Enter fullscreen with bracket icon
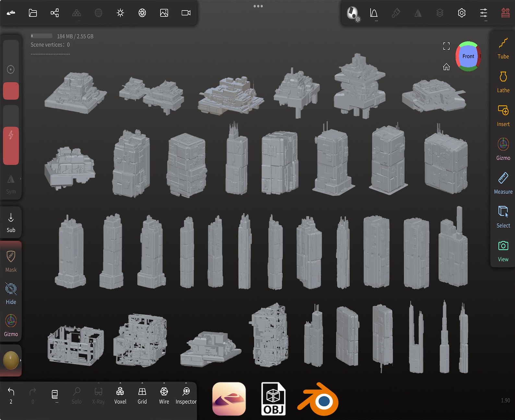 (x=447, y=46)
